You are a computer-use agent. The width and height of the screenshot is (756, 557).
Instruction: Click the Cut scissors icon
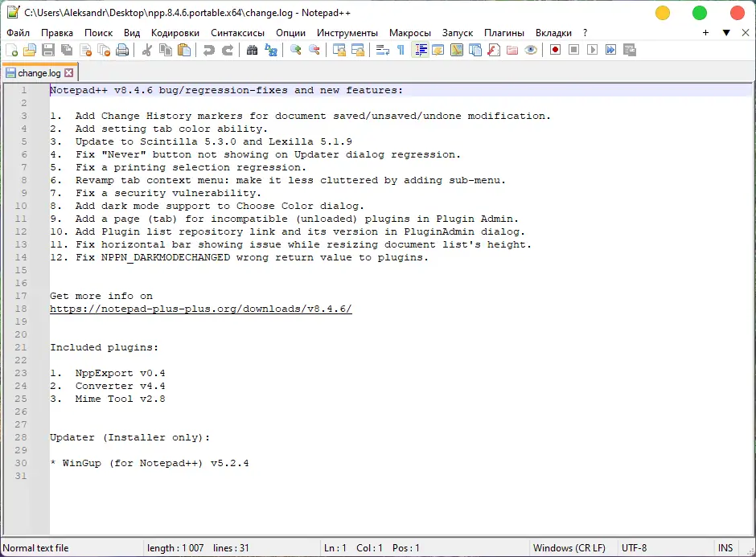[146, 50]
